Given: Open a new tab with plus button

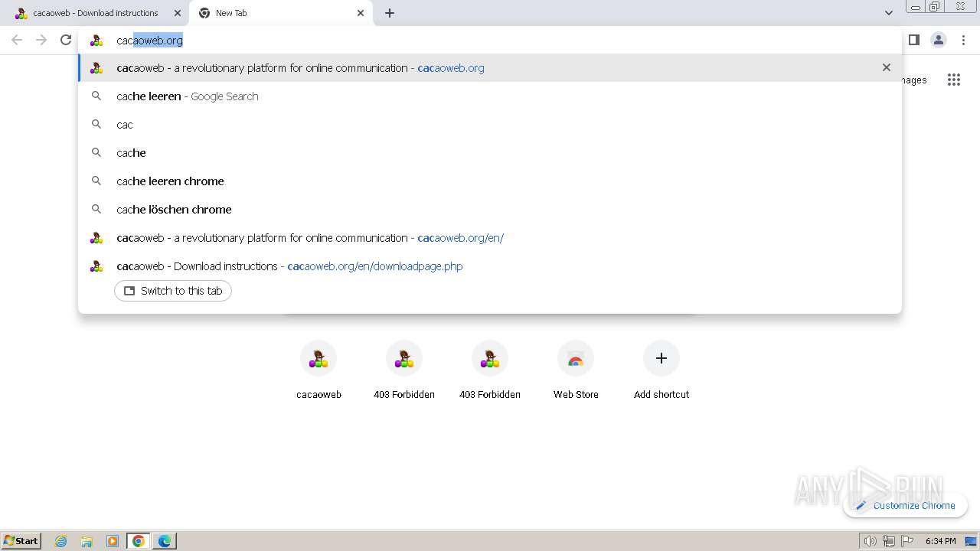Looking at the screenshot, I should pyautogui.click(x=389, y=13).
